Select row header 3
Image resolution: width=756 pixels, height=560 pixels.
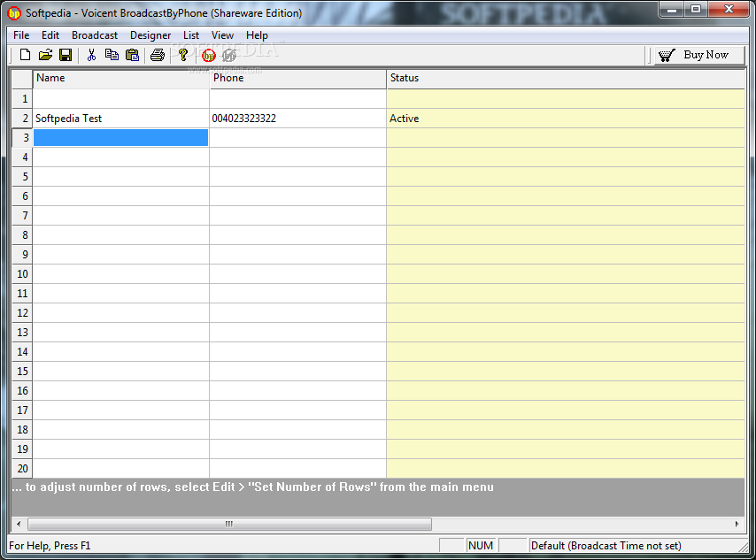point(22,138)
